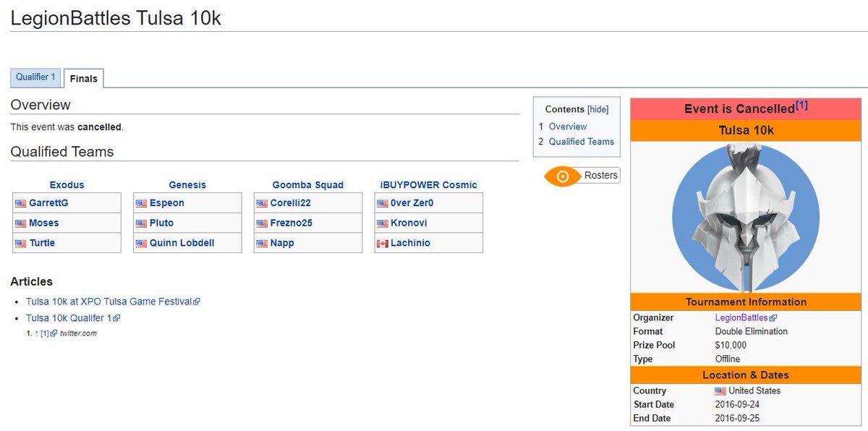Click the Location & Dates header
Screen dimensions: 868x431
(746, 375)
